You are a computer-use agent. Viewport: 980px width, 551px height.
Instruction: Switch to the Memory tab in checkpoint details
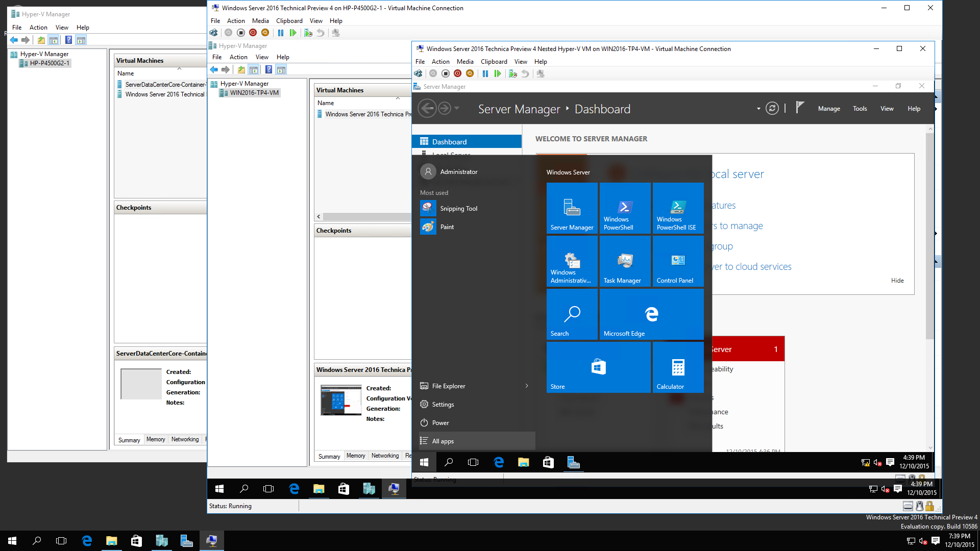pos(356,455)
